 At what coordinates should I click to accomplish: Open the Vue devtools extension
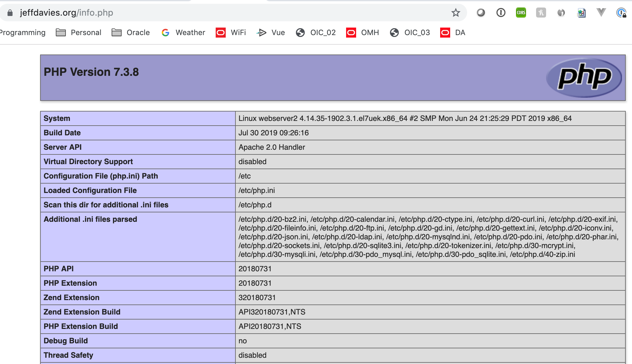coord(601,13)
